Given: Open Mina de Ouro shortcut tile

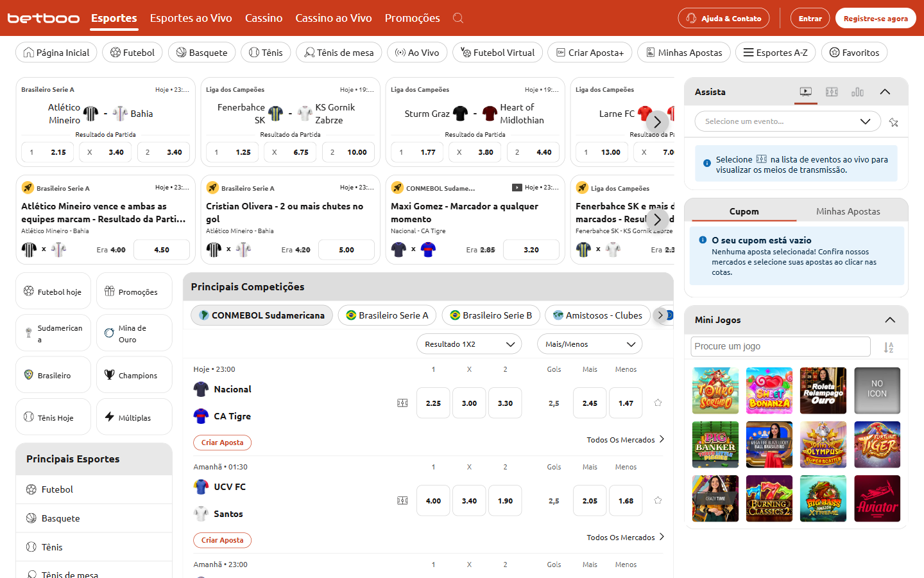Looking at the screenshot, I should point(134,333).
